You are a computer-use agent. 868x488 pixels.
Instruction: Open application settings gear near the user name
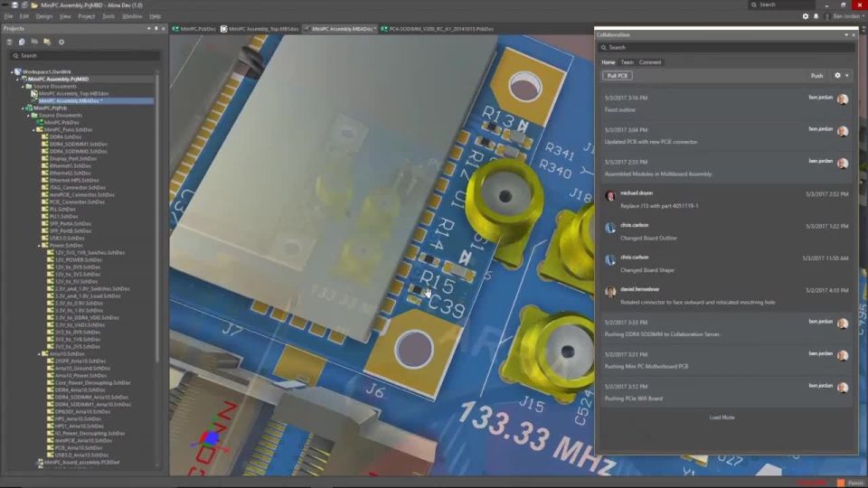click(806, 16)
